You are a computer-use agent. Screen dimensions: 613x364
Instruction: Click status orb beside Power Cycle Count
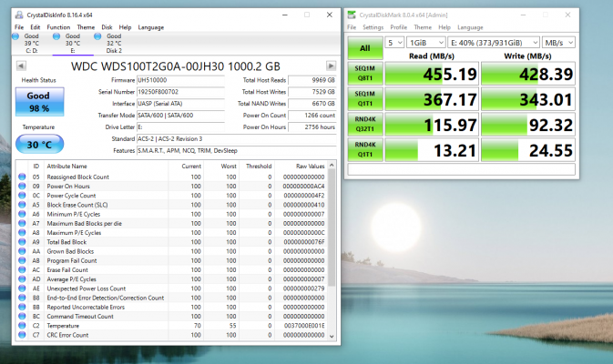[22, 196]
